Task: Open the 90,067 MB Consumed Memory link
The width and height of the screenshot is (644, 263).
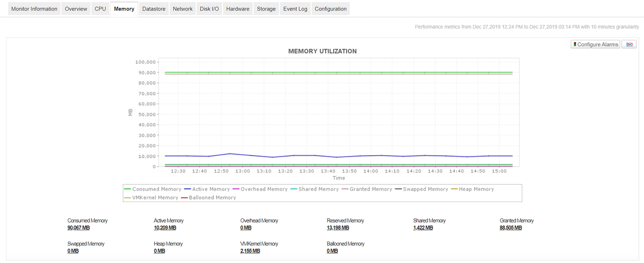Action: pos(78,227)
